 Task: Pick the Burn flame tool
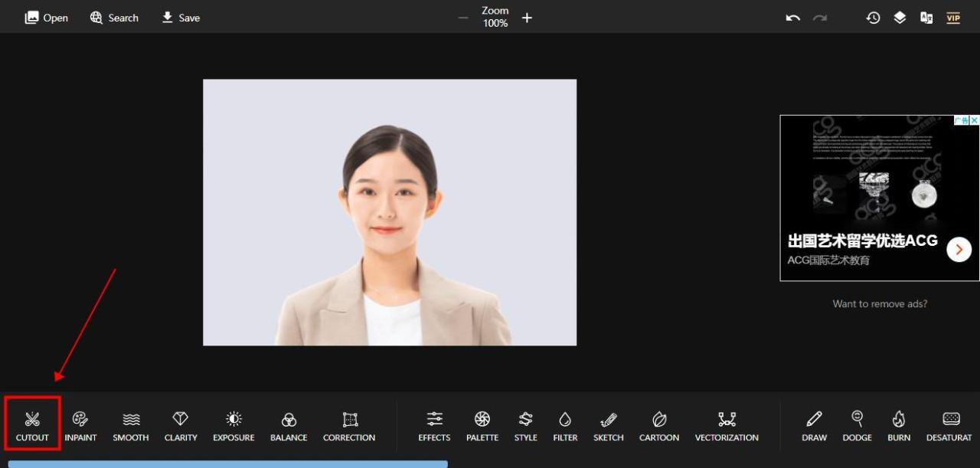coord(899,425)
